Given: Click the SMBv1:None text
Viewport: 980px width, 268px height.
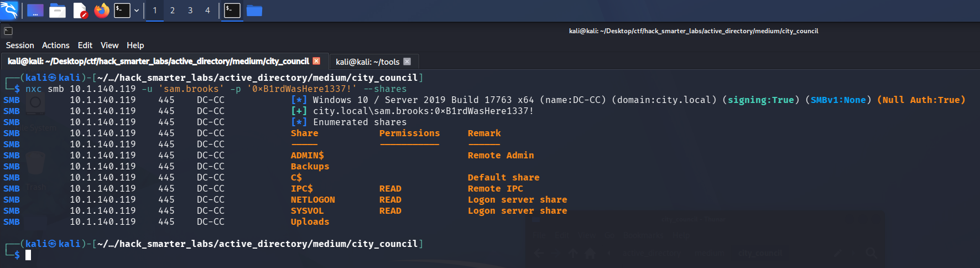Looking at the screenshot, I should pyautogui.click(x=838, y=100).
